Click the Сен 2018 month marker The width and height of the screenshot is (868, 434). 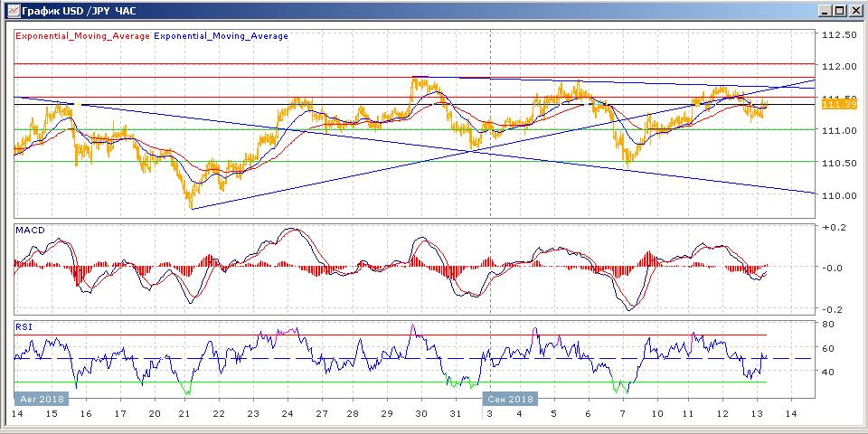pos(512,398)
